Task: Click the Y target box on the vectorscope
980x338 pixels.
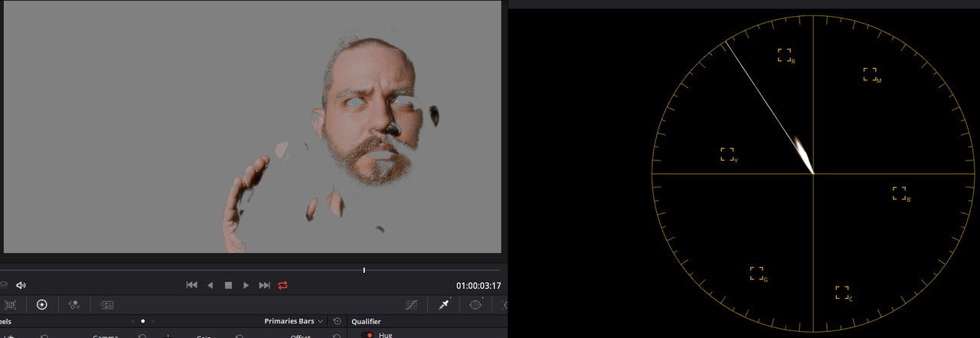Action: click(727, 154)
